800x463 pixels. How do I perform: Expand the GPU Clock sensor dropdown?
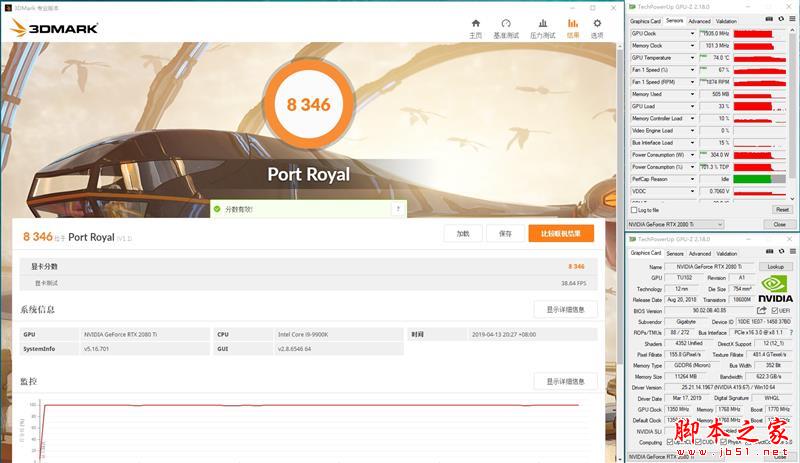coord(692,34)
